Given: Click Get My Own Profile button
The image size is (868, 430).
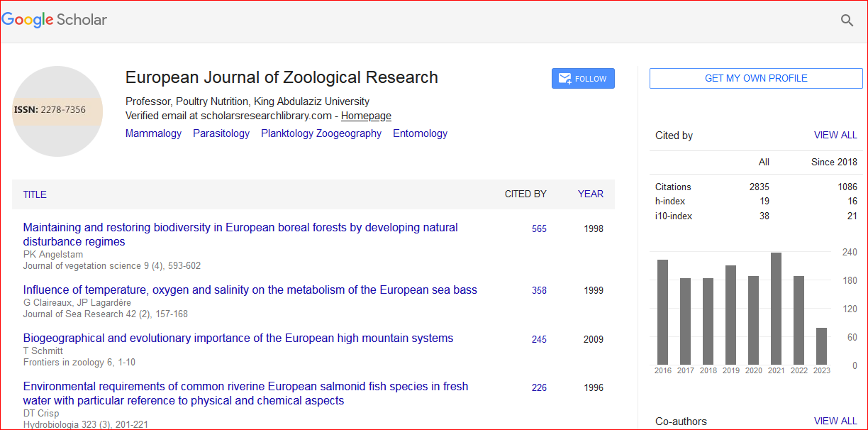Looking at the screenshot, I should (x=756, y=79).
